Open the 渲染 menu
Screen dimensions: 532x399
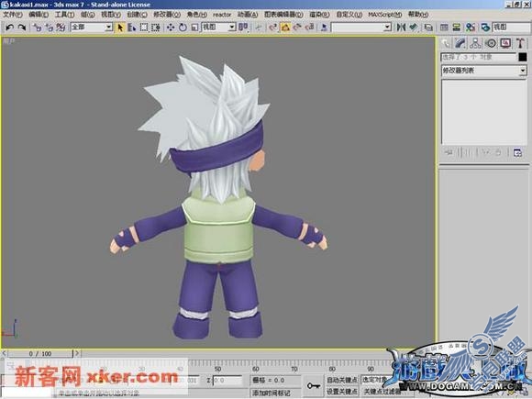[319, 15]
